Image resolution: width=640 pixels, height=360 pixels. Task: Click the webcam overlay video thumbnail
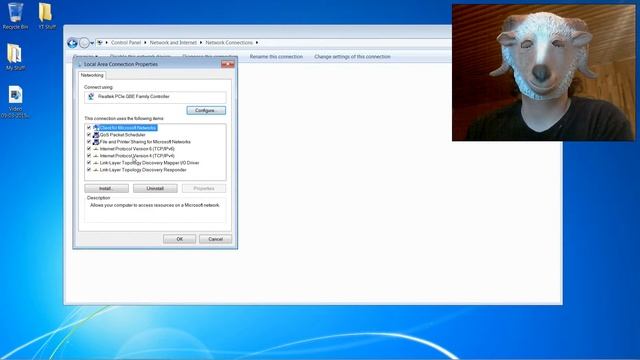tap(544, 73)
